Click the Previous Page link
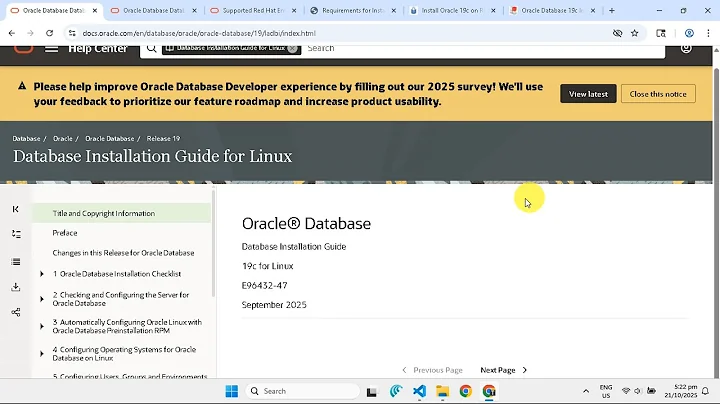The image size is (720, 404). click(x=432, y=370)
